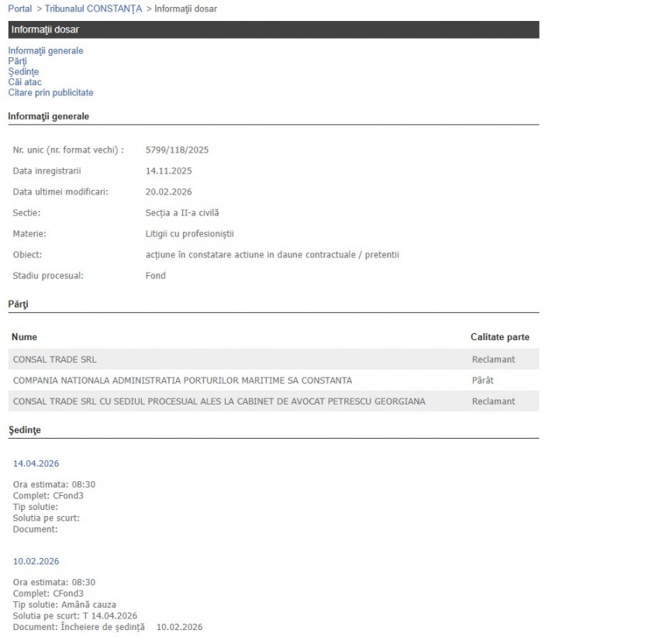Open the blue 10.02.2026 hearing date heading
663x644 pixels.
(x=36, y=561)
